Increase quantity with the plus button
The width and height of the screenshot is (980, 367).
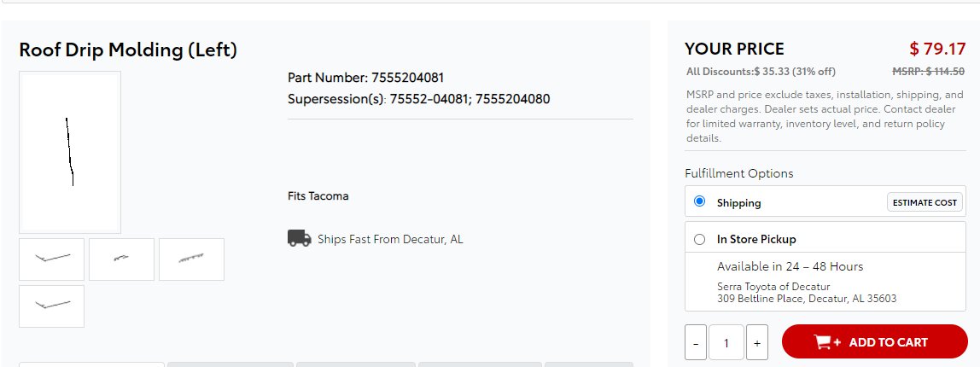[757, 342]
